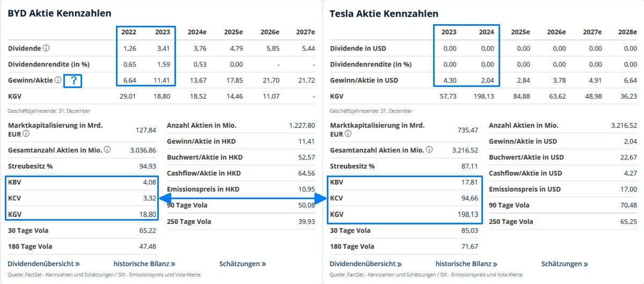Open BYD historische Bilanz link

144,264
